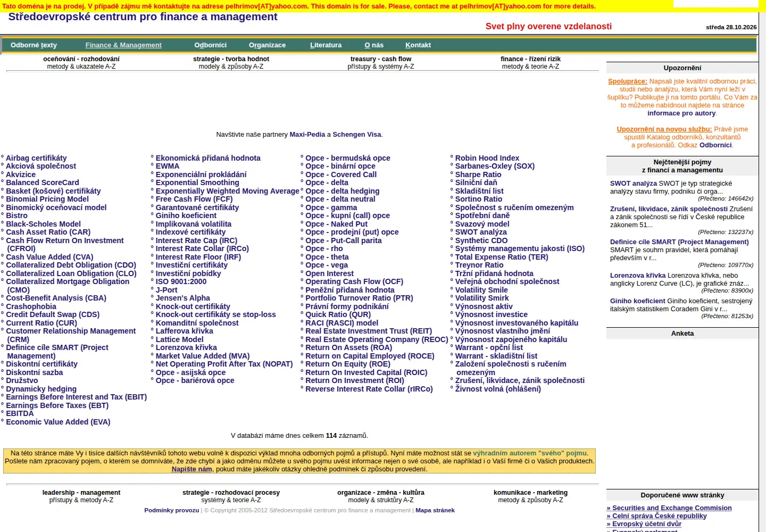This screenshot has height=532, width=766.
Task: Open the Odborné texty menu
Action: 34,45
